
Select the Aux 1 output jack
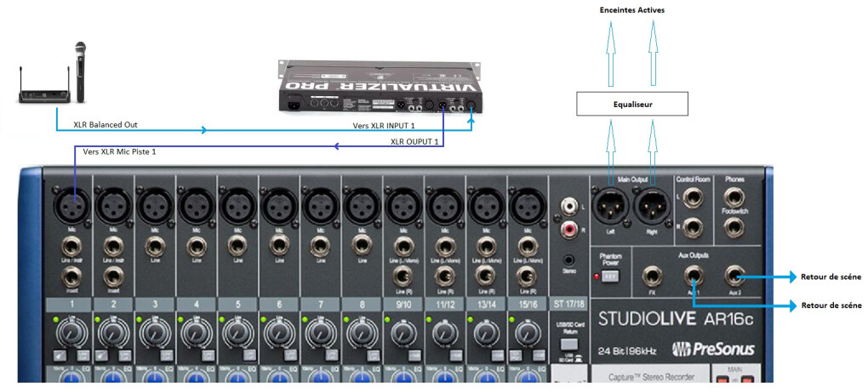coord(693,276)
